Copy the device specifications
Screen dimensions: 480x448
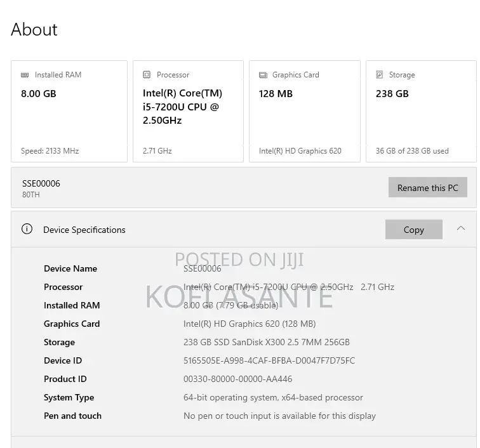coord(414,230)
